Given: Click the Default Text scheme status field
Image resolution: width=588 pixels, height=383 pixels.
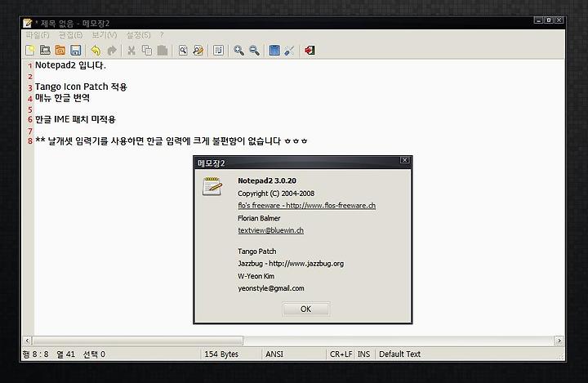Looking at the screenshot, I should pos(399,354).
